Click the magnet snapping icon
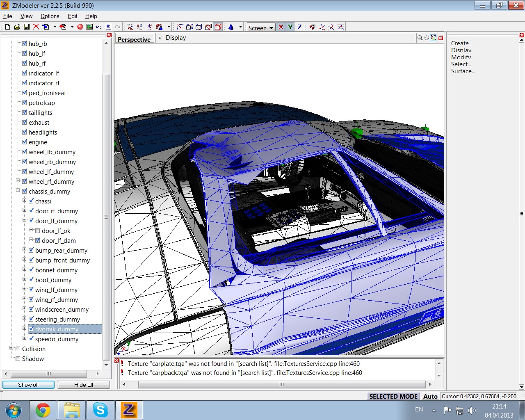 point(313,27)
